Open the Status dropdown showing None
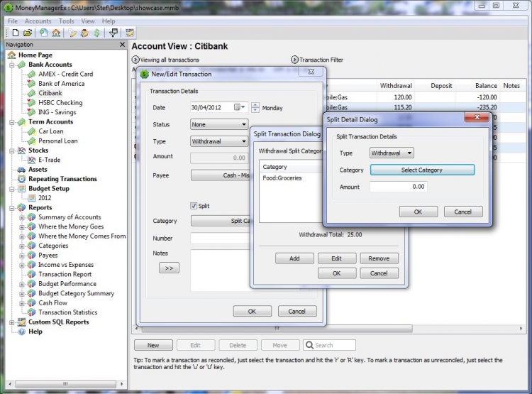The height and width of the screenshot is (394, 532). click(219, 124)
